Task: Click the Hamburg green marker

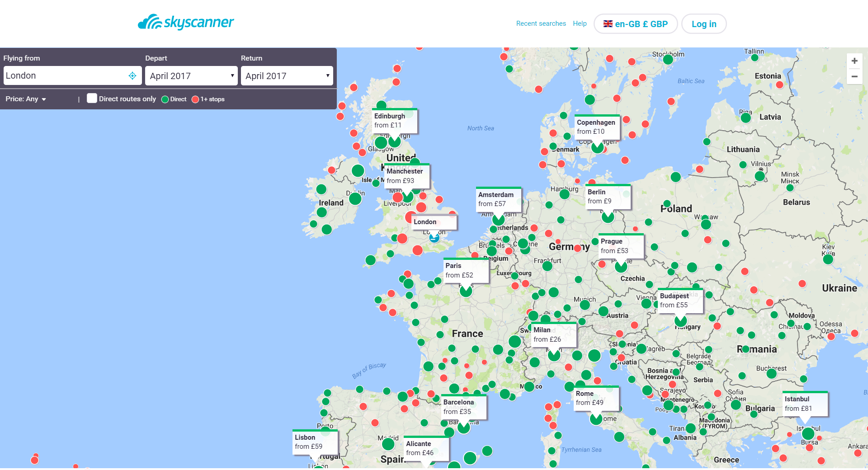Action: click(x=565, y=194)
